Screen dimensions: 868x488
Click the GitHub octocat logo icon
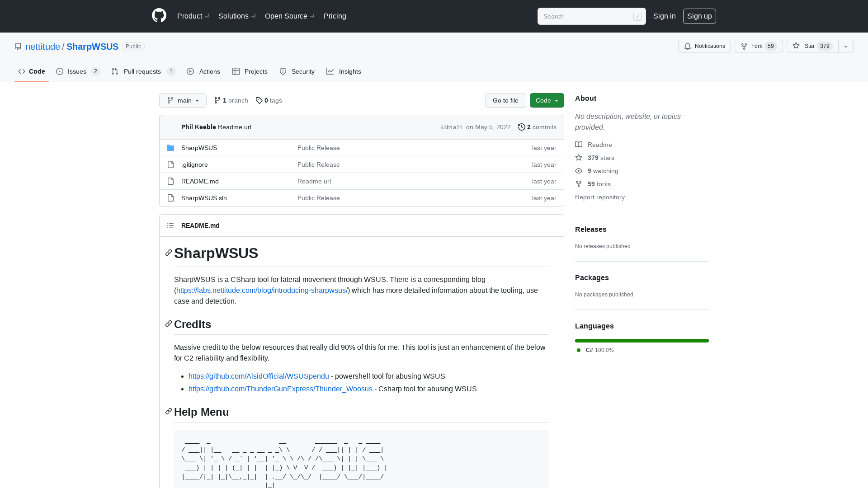[159, 16]
